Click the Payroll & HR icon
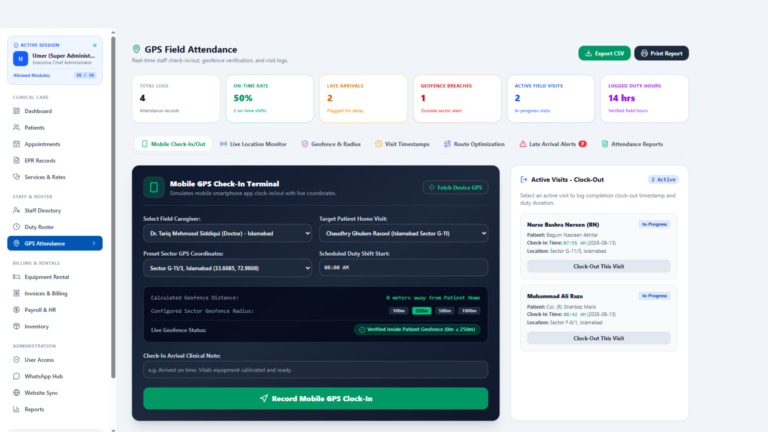768x432 pixels. (17, 310)
